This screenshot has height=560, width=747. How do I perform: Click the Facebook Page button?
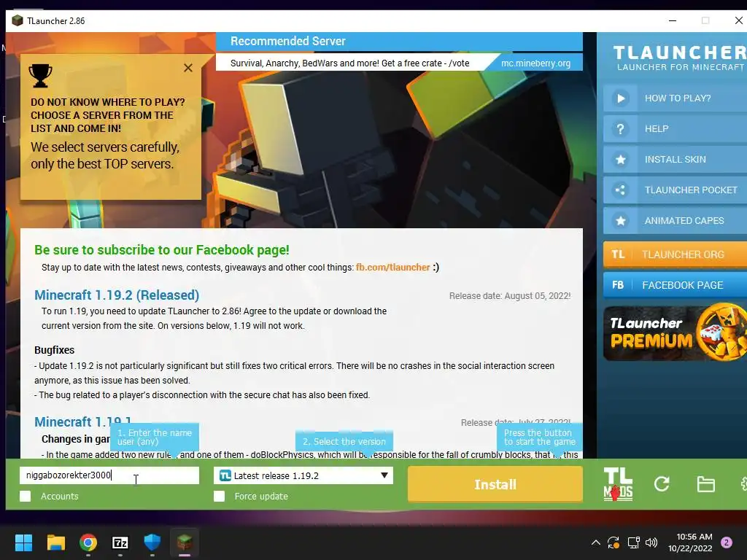pos(675,285)
